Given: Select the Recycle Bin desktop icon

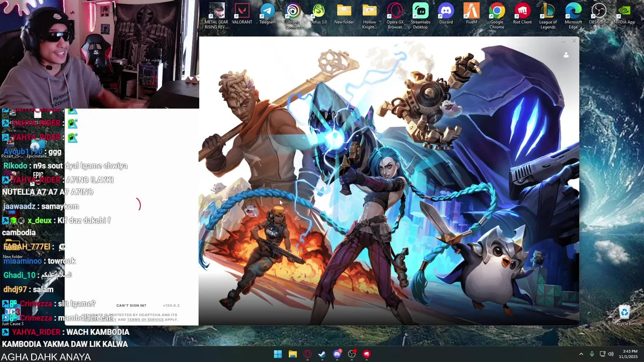Looking at the screenshot, I should click(624, 316).
